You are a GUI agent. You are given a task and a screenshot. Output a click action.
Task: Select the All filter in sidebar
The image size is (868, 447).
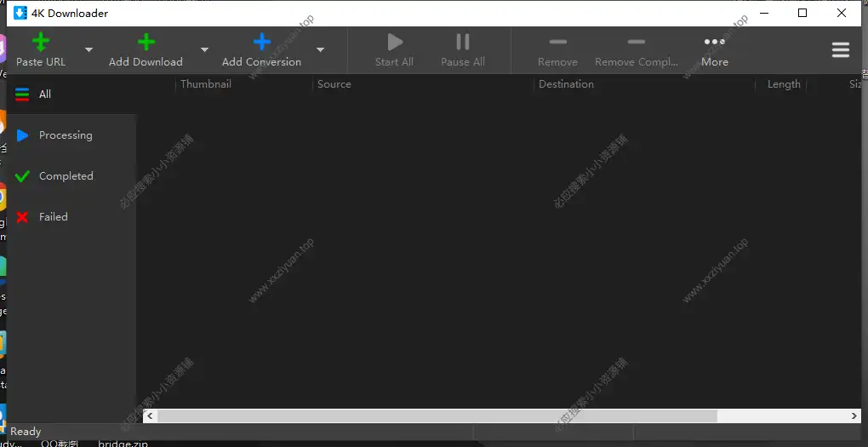[x=71, y=95]
